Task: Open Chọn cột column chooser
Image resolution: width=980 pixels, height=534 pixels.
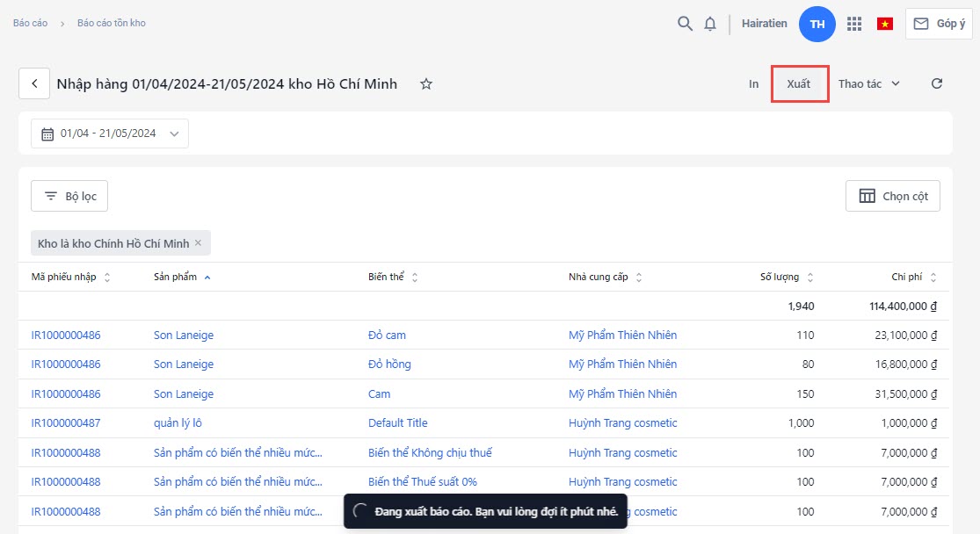Action: [892, 196]
